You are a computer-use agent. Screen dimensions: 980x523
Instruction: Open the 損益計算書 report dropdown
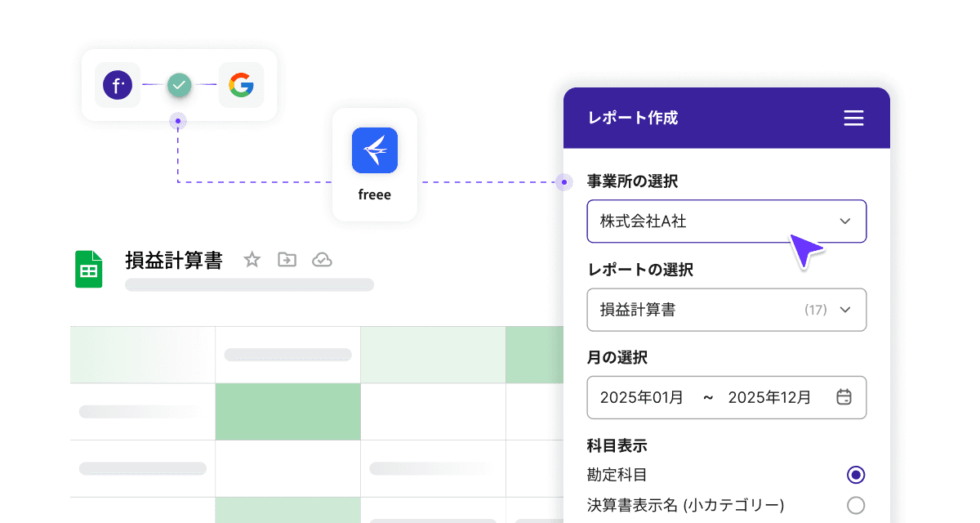(727, 310)
